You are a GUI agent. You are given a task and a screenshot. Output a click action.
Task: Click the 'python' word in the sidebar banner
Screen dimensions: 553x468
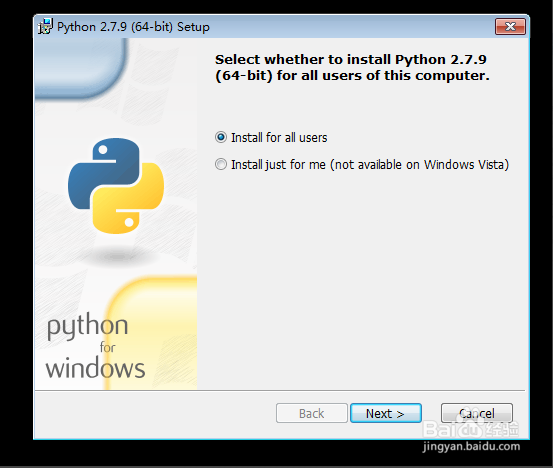pos(87,326)
